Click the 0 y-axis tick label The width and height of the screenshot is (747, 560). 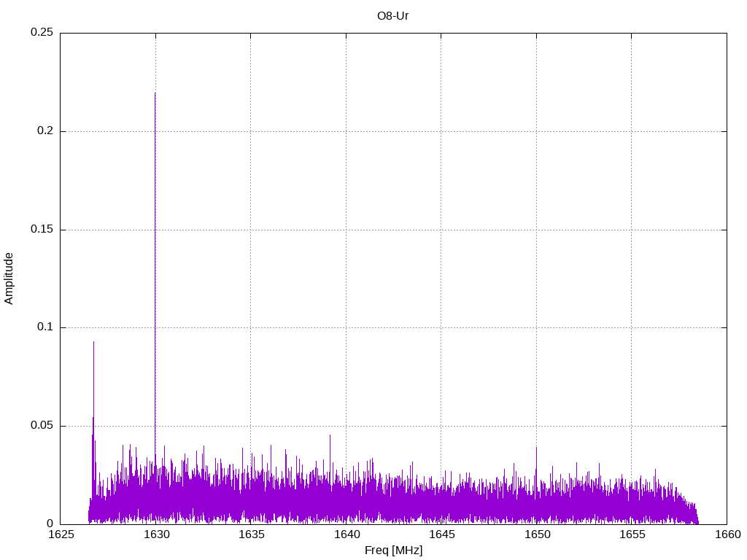tap(50, 524)
